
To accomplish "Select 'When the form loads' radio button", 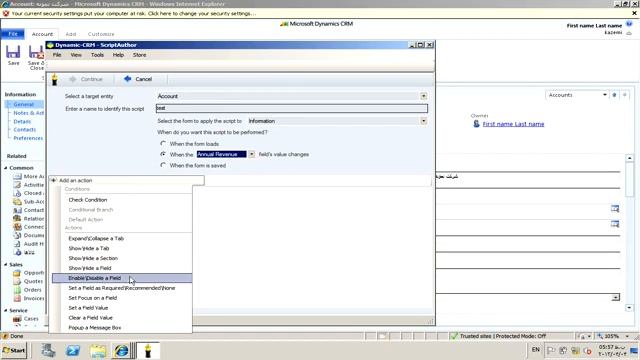I will click(x=163, y=143).
